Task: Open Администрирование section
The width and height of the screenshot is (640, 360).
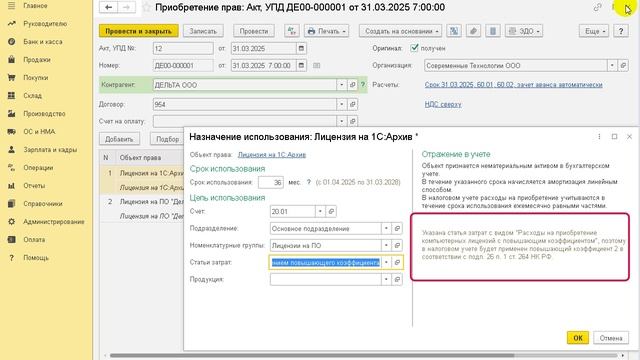Action: 53,222
